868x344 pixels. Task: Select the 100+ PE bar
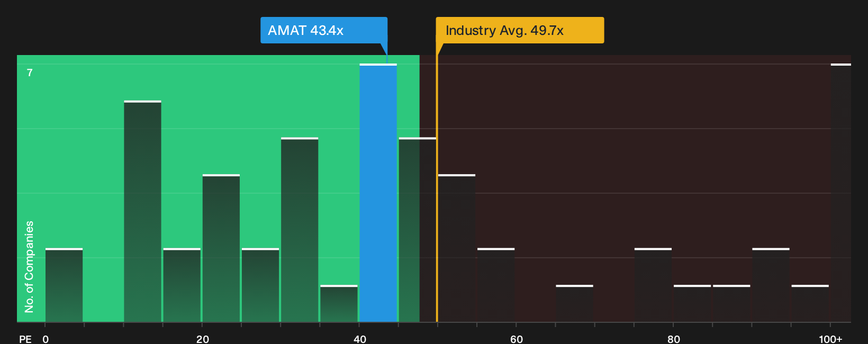pyautogui.click(x=841, y=193)
